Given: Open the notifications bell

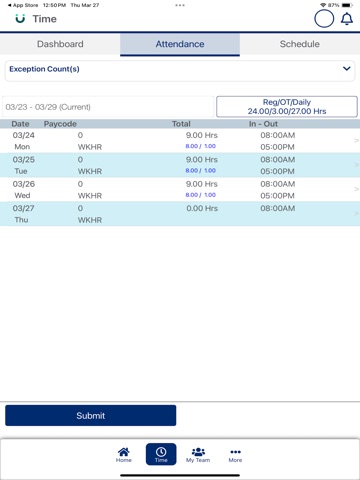Looking at the screenshot, I should [x=347, y=19].
